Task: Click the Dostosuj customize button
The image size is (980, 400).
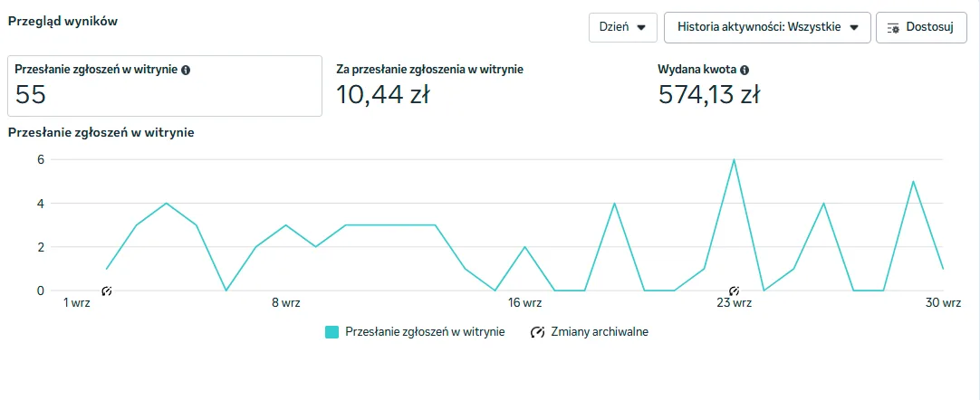Action: 922,27
